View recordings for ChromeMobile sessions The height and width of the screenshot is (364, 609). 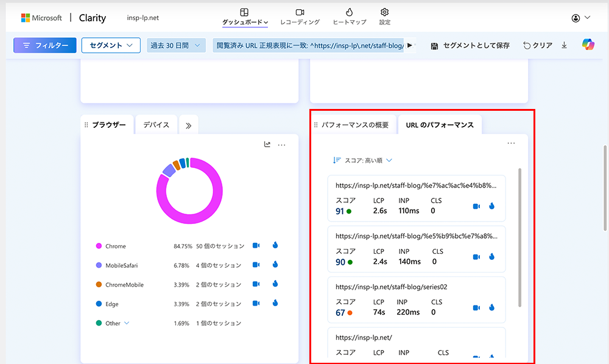tap(256, 284)
